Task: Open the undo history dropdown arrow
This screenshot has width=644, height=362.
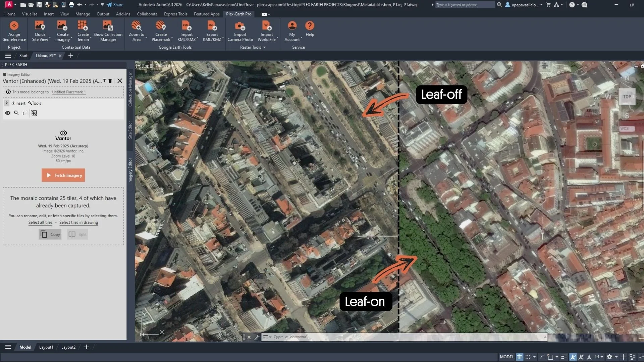Action: pyautogui.click(x=86, y=5)
